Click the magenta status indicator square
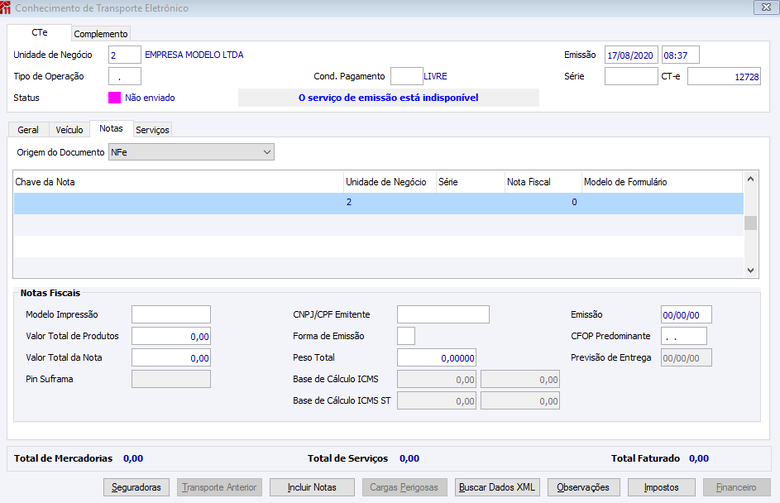This screenshot has height=503, width=780. 114,98
